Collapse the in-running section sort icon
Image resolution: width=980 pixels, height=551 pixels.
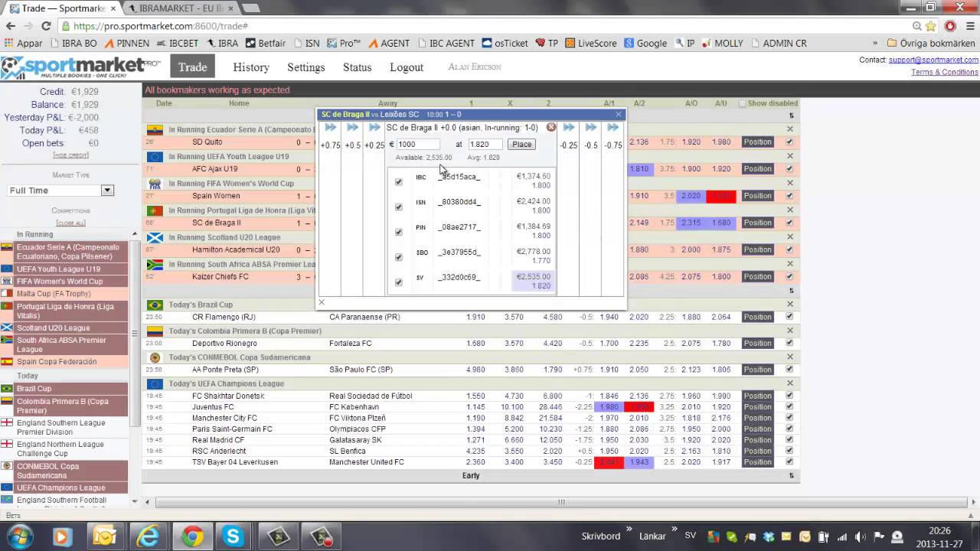click(x=791, y=116)
